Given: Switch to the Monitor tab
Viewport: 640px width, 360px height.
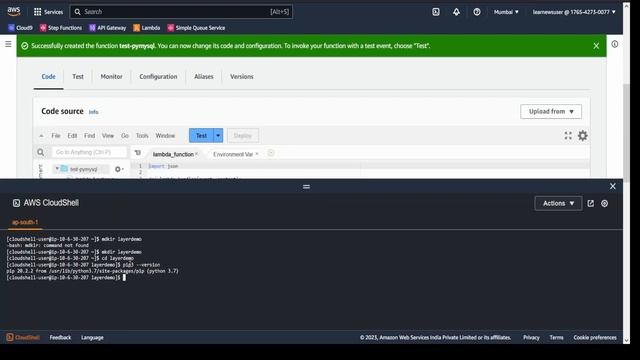Looking at the screenshot, I should 111,76.
